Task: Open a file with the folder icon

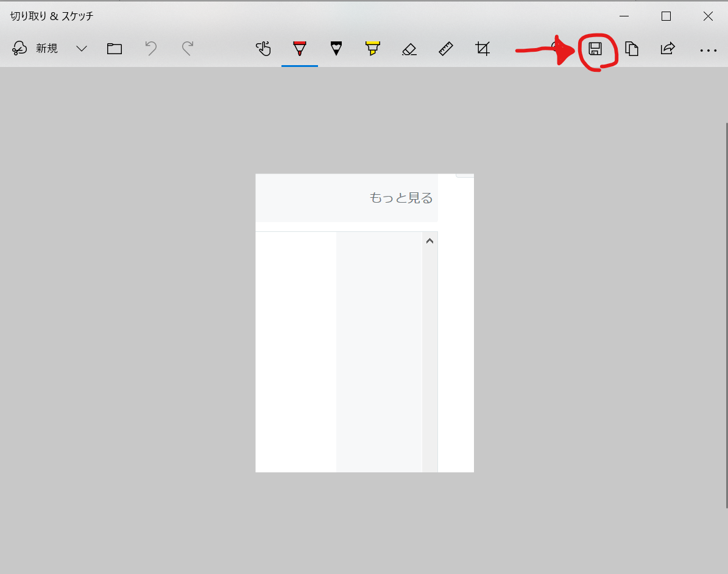Action: pos(114,49)
